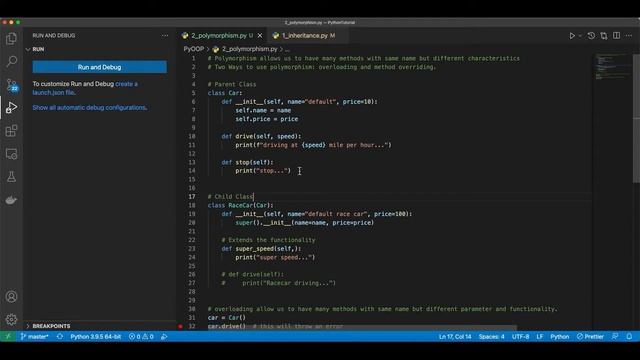Open the Testing flask icon
640x360 pixels.
coord(11,177)
